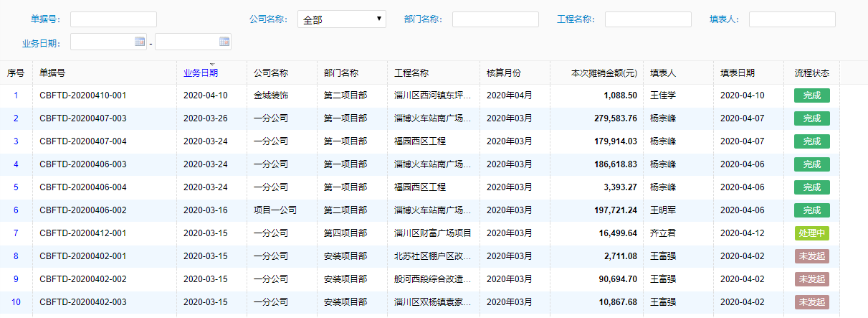Click company cell 项目一公司
Screen dimensions: 868x318
click(x=275, y=210)
